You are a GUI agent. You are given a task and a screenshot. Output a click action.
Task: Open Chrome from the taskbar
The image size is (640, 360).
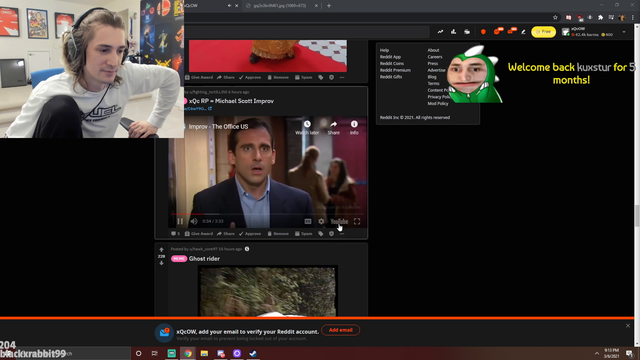pyautogui.click(x=188, y=353)
